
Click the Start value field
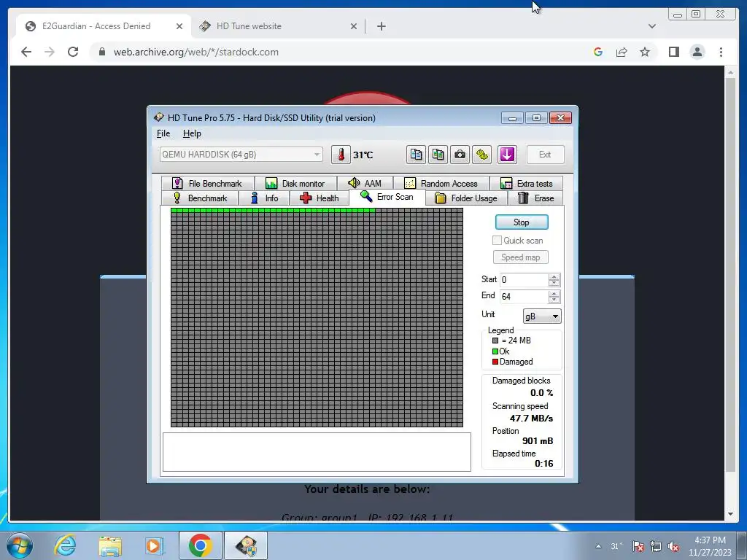tap(524, 280)
